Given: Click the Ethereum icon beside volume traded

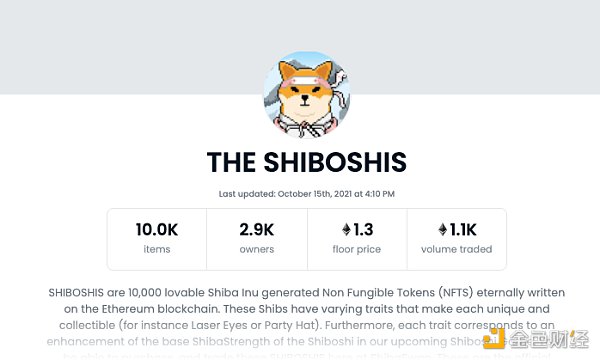Looking at the screenshot, I should [443, 230].
